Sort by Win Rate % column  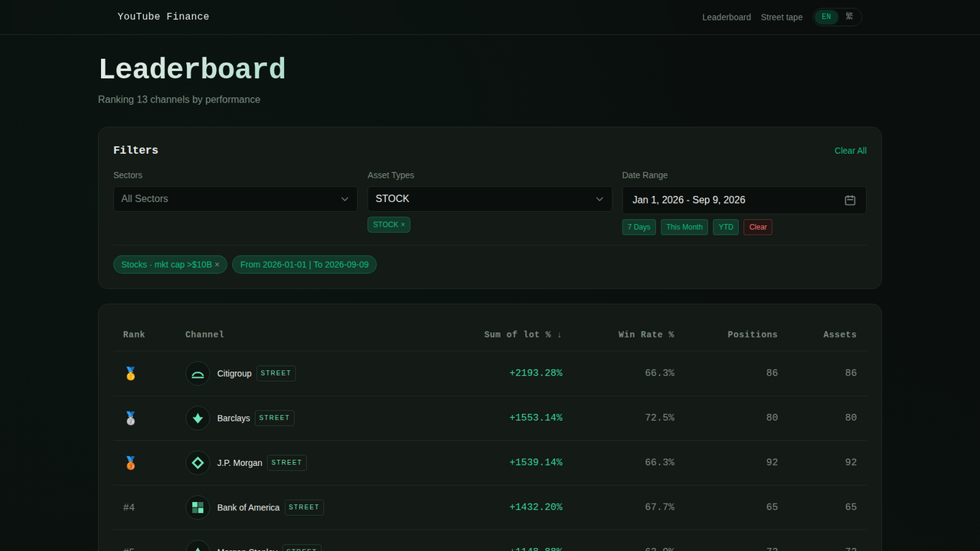click(646, 334)
